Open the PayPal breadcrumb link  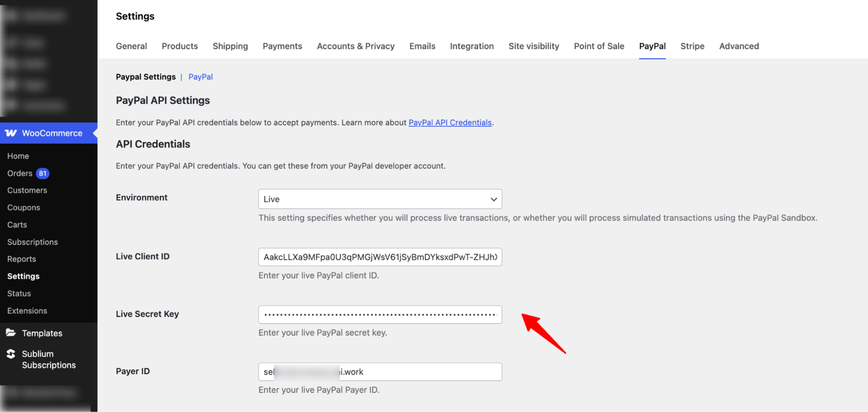tap(200, 77)
